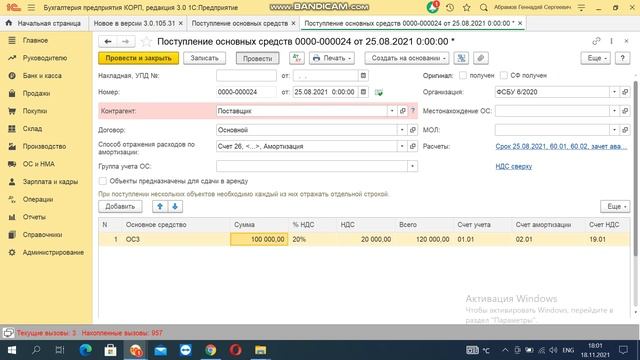Screen dimensions: 640x360
Task: Open Windows Start menu
Action: coord(12,350)
